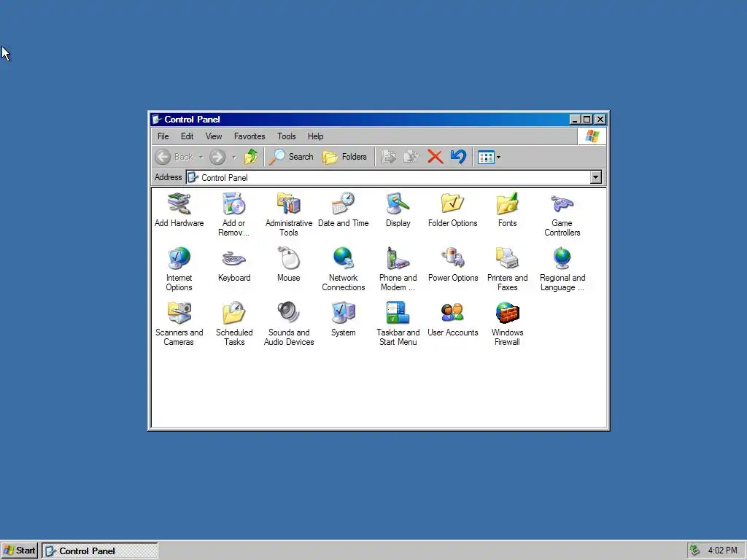This screenshot has height=560, width=747.
Task: Click the blue Undo toolbar icon
Action: 458,157
